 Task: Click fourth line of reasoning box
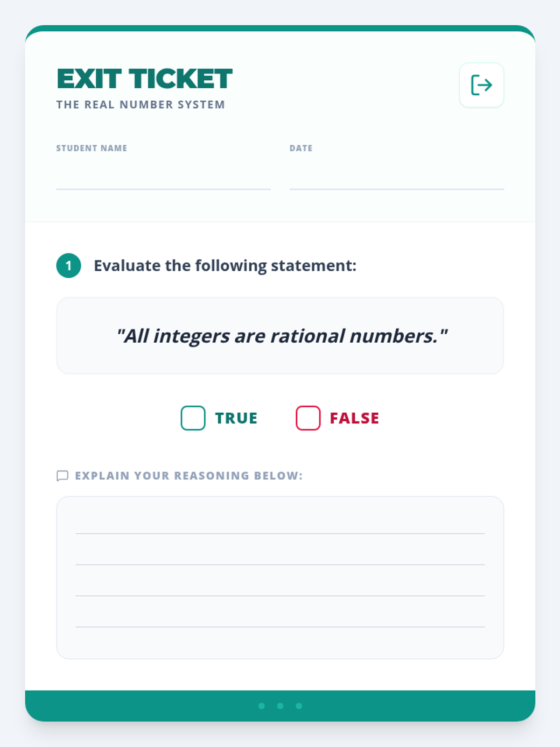click(x=280, y=618)
